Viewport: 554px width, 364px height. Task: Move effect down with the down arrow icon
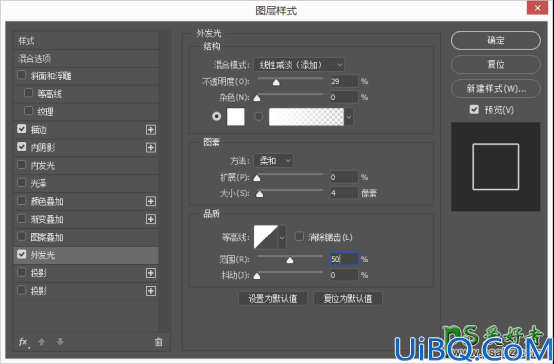[60, 342]
